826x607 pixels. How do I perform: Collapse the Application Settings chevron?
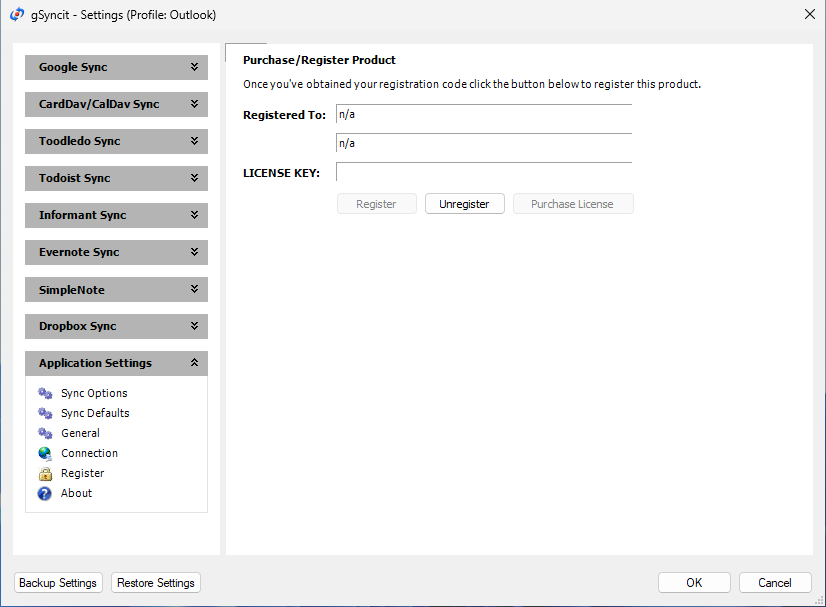pyautogui.click(x=194, y=363)
